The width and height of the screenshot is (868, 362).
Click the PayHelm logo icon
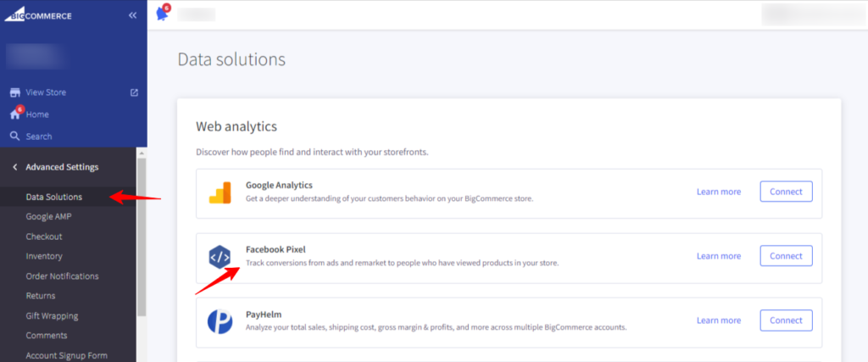point(220,321)
